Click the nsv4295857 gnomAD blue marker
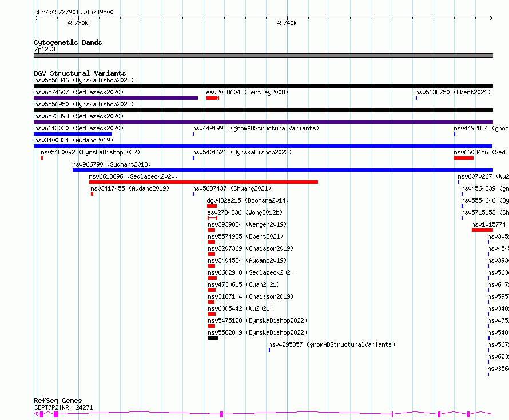Screen dimensions: 509x420 [269, 350]
